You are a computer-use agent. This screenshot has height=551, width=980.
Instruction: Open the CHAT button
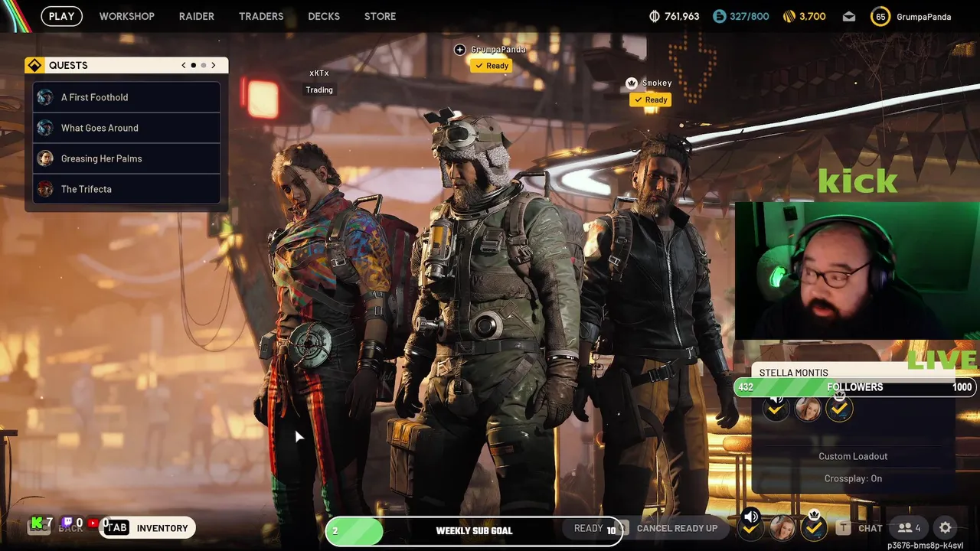(871, 528)
